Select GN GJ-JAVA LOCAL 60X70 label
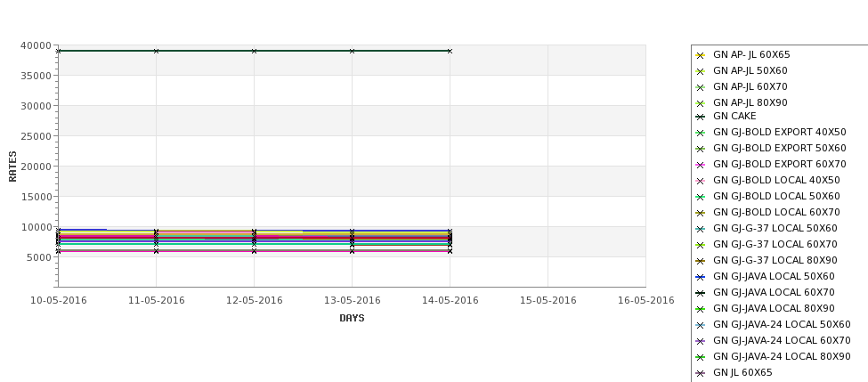This screenshot has height=382, width=868. 774,293
